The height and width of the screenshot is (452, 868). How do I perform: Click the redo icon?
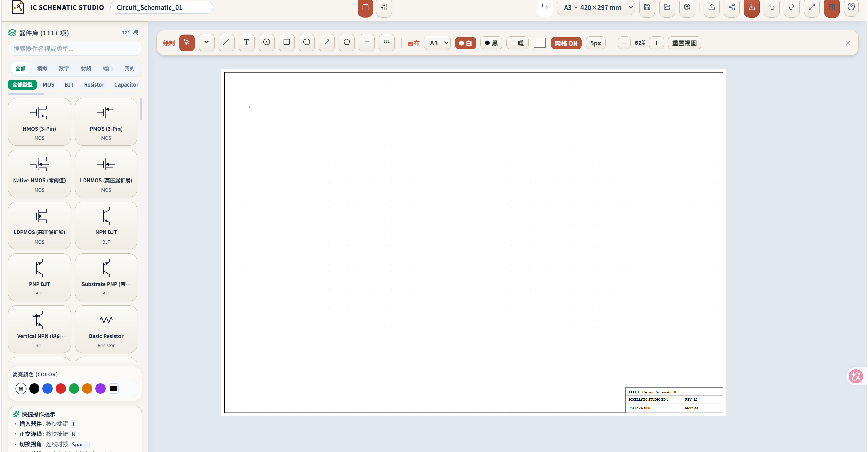click(x=792, y=7)
